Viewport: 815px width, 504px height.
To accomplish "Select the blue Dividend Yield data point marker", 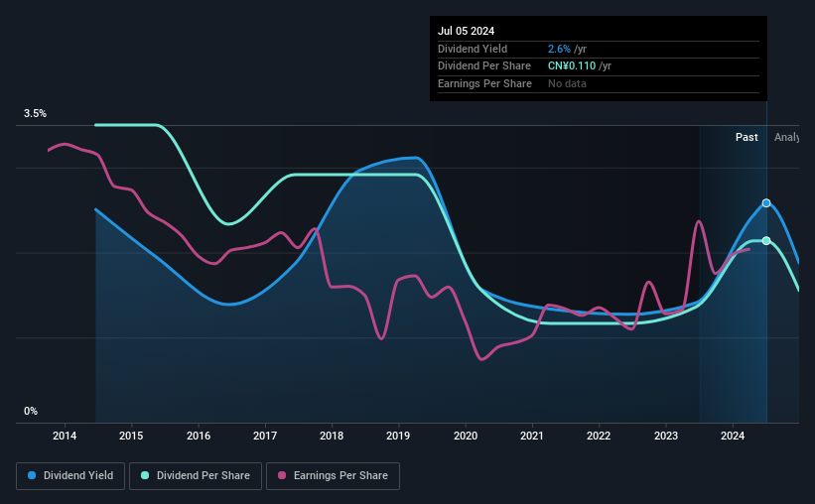I will click(766, 203).
